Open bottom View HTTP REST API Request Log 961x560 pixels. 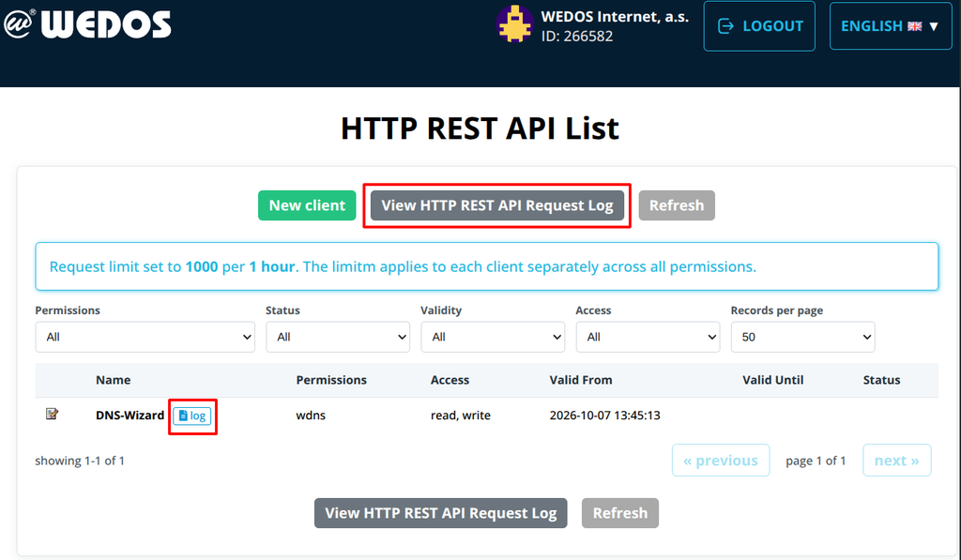[441, 513]
